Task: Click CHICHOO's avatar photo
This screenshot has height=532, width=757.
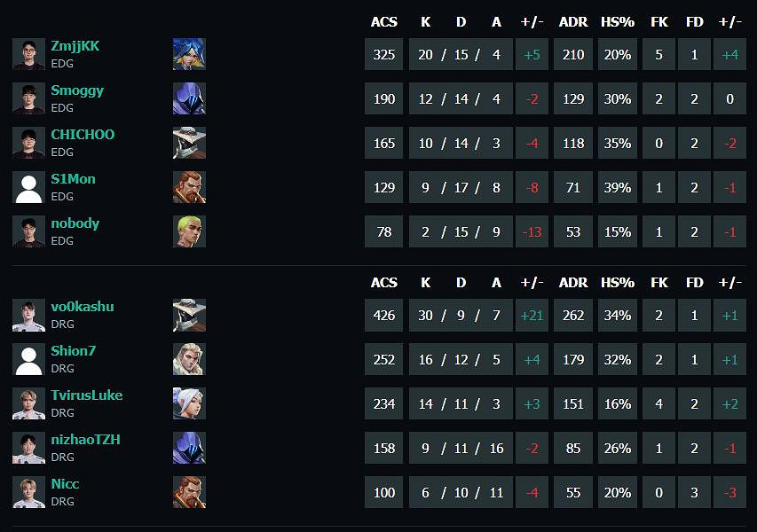Action: [x=28, y=142]
